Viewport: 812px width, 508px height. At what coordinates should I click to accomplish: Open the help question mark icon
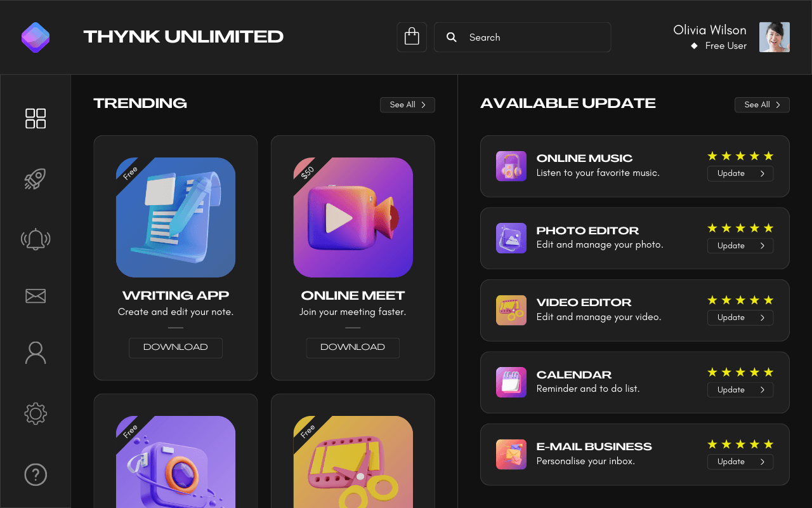coord(36,474)
